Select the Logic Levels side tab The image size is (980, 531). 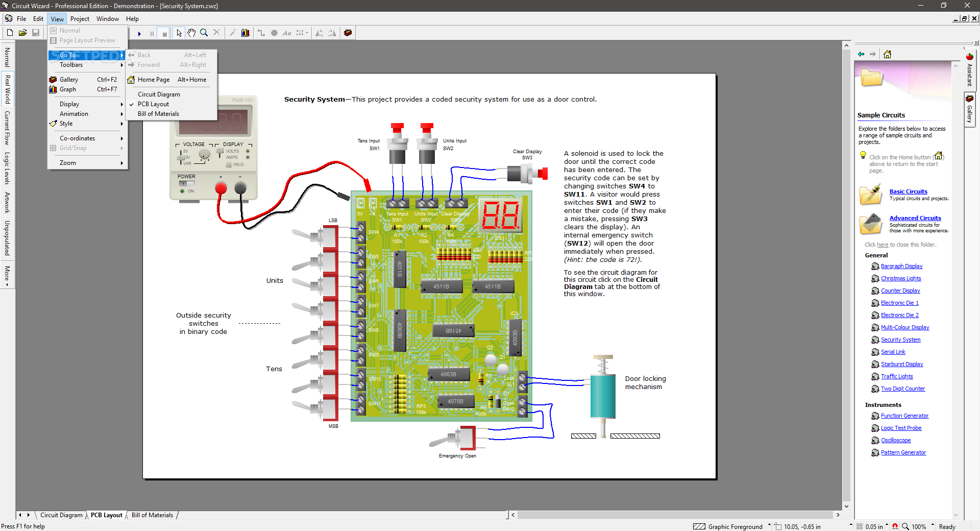7,168
